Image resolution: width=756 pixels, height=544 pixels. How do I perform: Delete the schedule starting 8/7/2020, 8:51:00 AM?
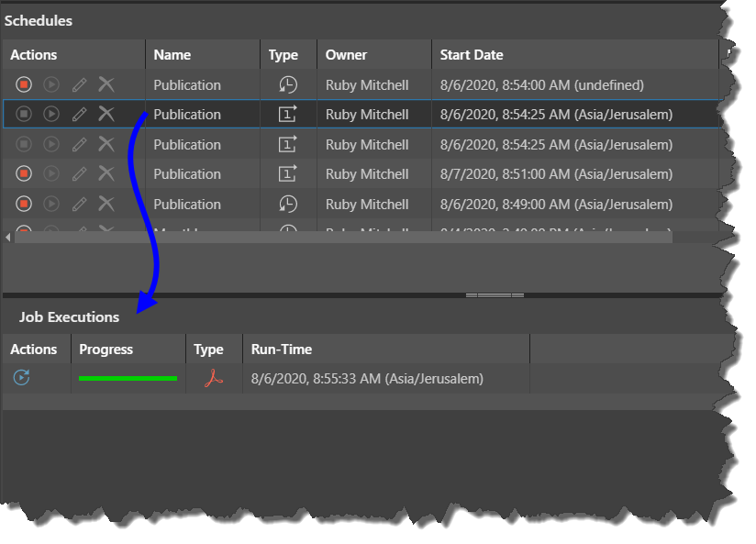pyautogui.click(x=106, y=173)
